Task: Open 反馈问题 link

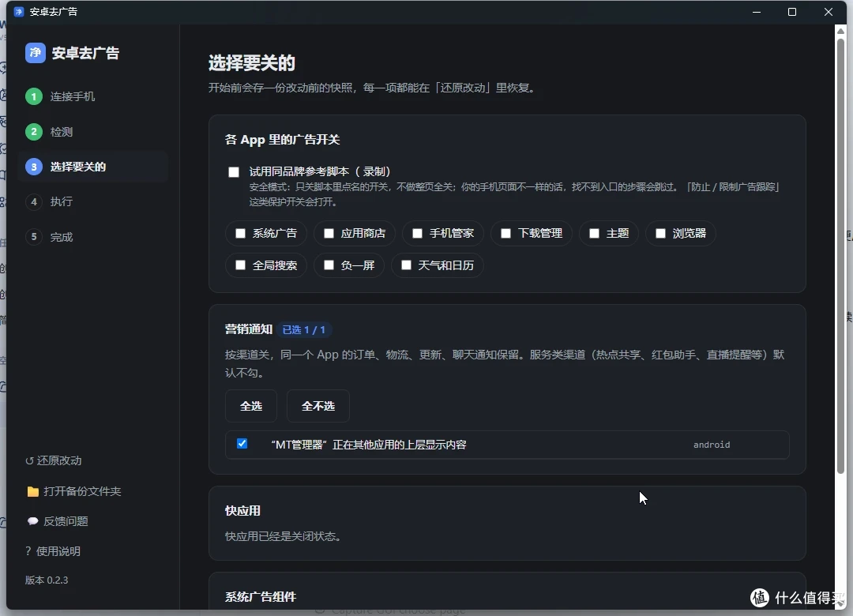Action: (57, 521)
